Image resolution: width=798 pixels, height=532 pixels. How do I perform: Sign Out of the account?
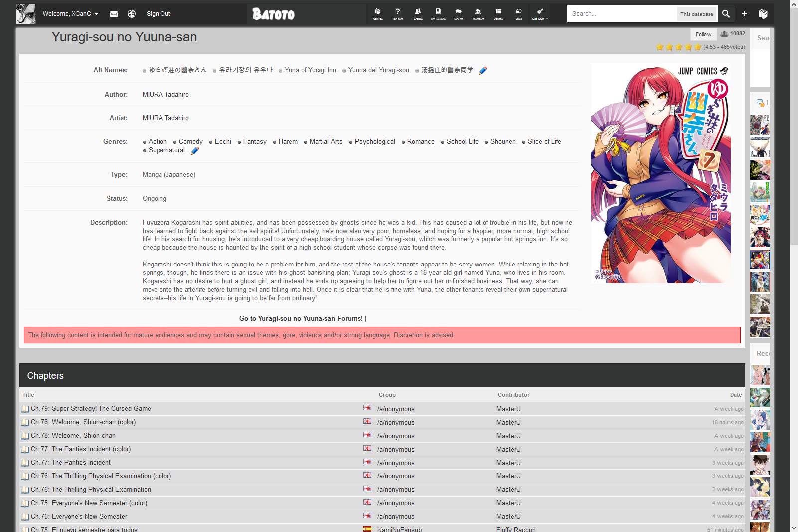(158, 14)
